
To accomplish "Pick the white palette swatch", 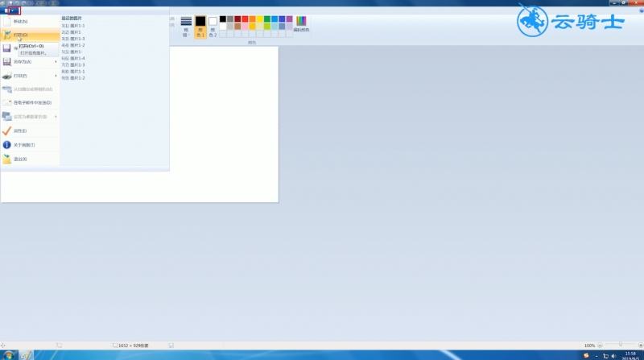I will 223,27.
